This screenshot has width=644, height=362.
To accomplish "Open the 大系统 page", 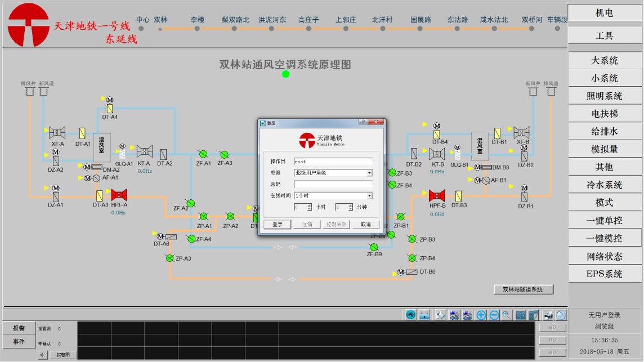I will pos(605,60).
